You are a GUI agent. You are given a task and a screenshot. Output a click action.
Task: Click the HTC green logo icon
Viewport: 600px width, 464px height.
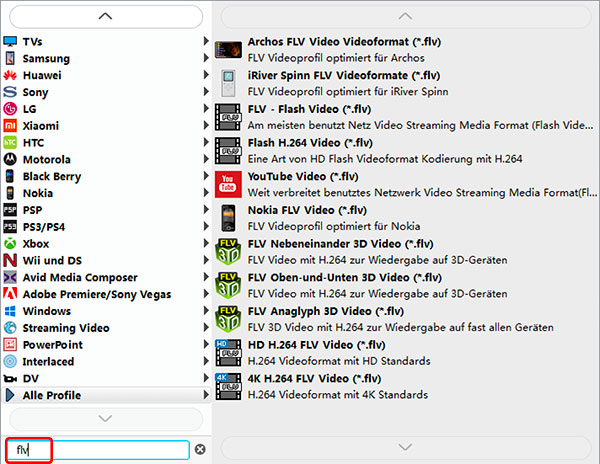pyautogui.click(x=10, y=142)
